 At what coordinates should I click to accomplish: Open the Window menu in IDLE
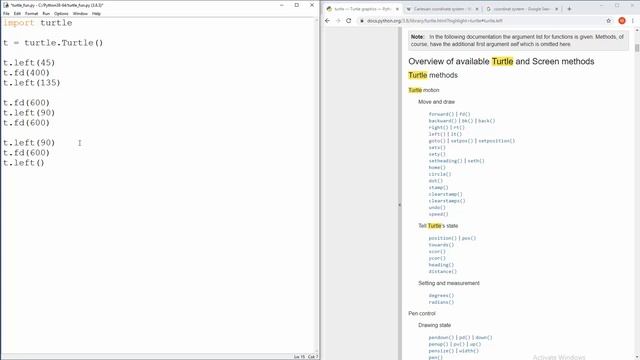point(80,13)
